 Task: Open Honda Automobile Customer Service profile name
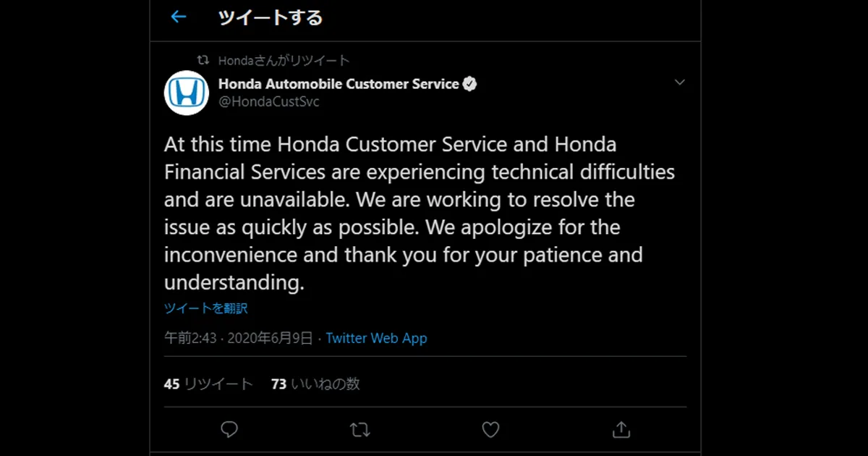[340, 83]
